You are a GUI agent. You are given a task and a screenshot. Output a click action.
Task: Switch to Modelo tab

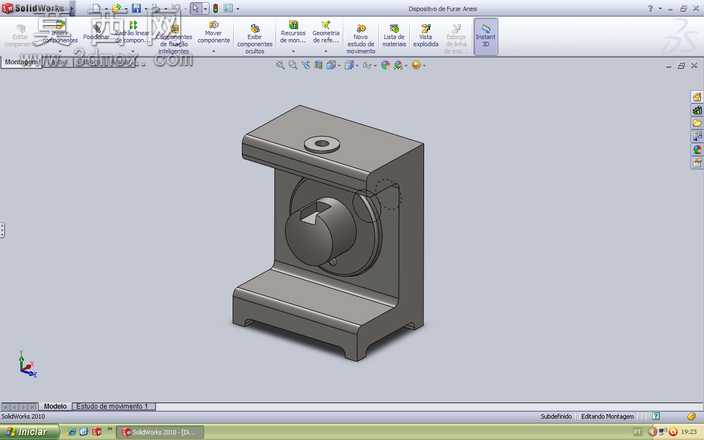coord(55,406)
